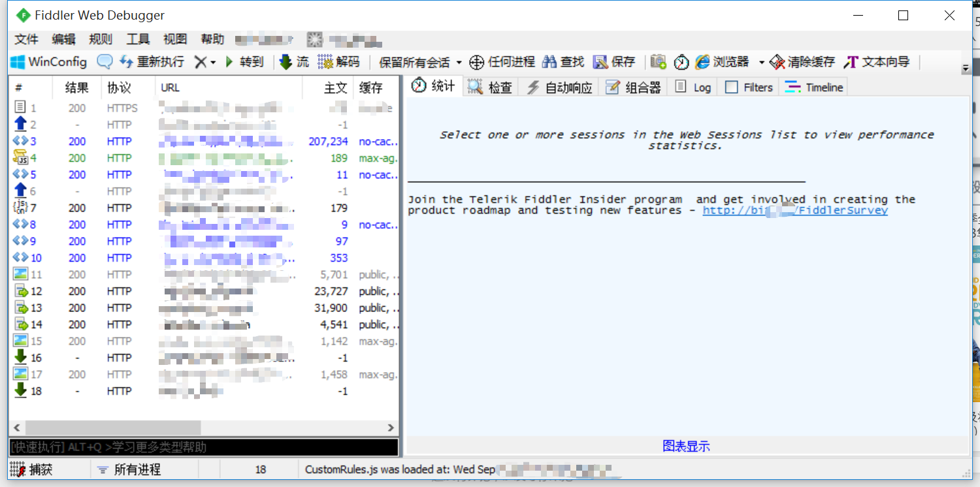Click the Fiddler application logo in the title bar
Screen dimensions: 980x487
23,15
